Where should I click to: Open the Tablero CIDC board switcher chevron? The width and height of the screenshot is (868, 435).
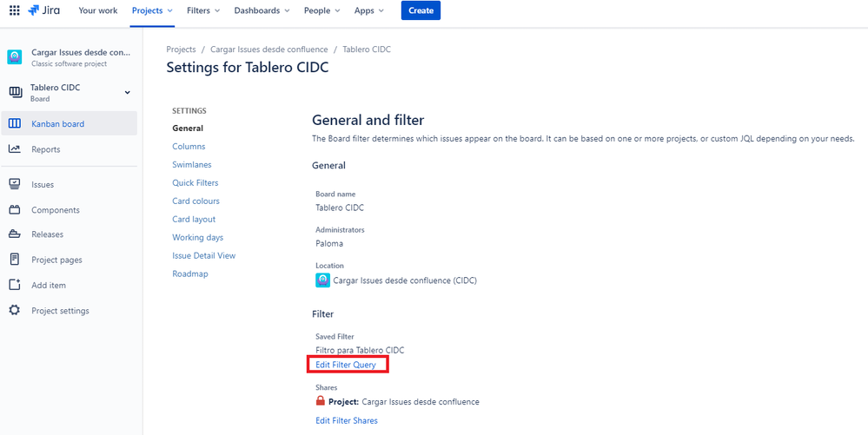tap(128, 92)
